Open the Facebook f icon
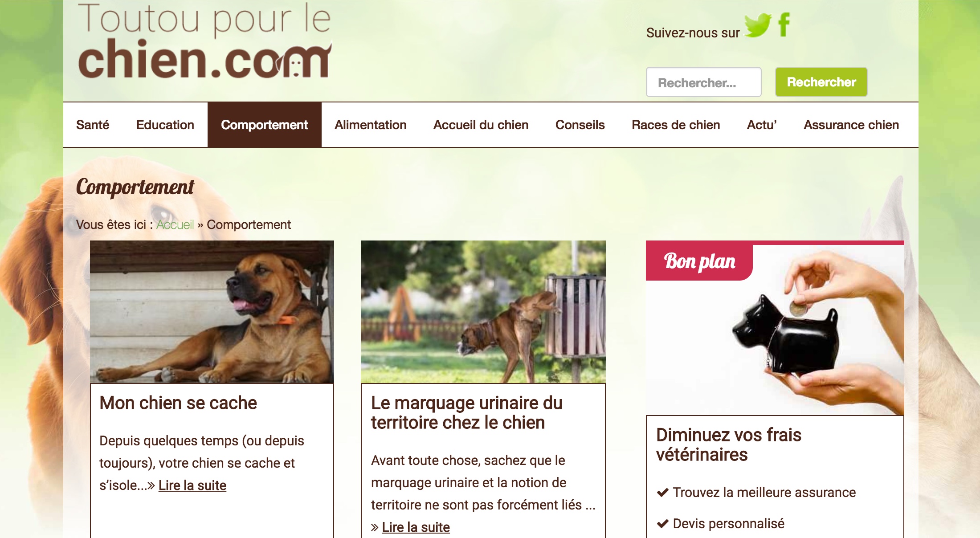This screenshot has height=538, width=980. coord(784,24)
